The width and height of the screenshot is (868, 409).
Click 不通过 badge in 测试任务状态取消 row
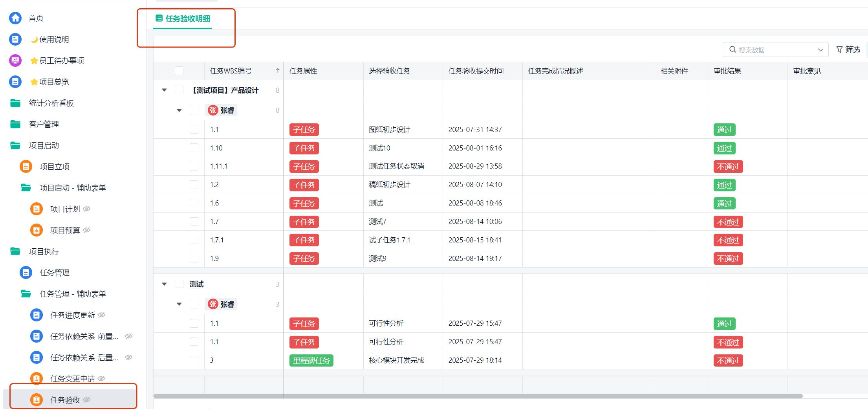coord(728,167)
